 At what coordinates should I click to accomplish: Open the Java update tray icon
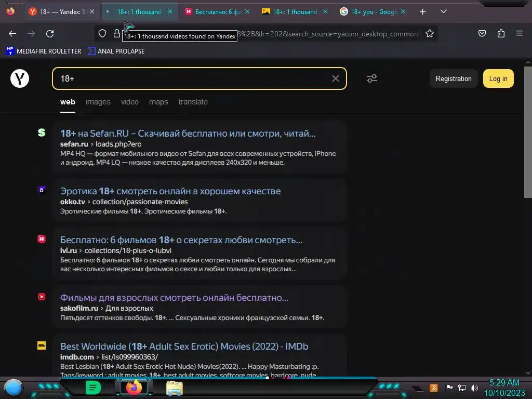[x=434, y=388]
